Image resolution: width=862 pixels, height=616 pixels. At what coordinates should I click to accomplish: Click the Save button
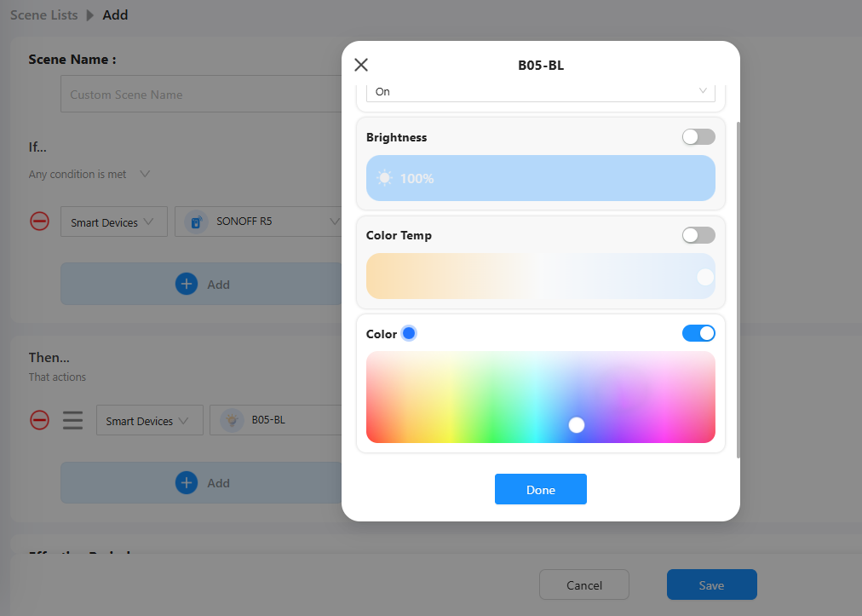(x=711, y=584)
